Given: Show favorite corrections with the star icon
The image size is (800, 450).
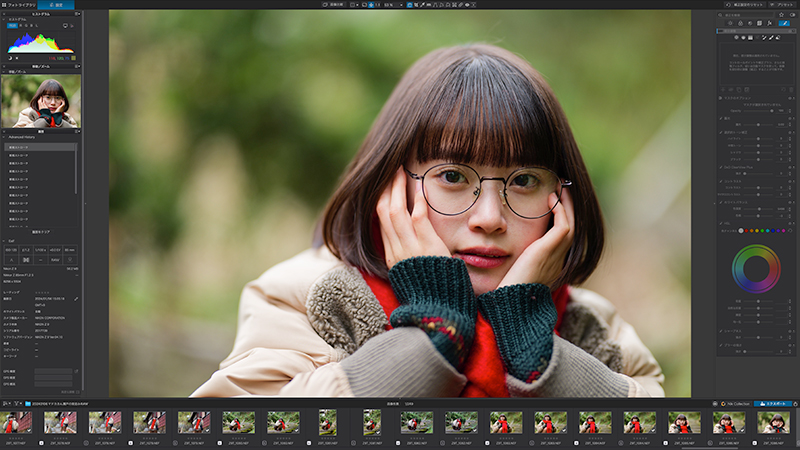Looking at the screenshot, I should (781, 15).
